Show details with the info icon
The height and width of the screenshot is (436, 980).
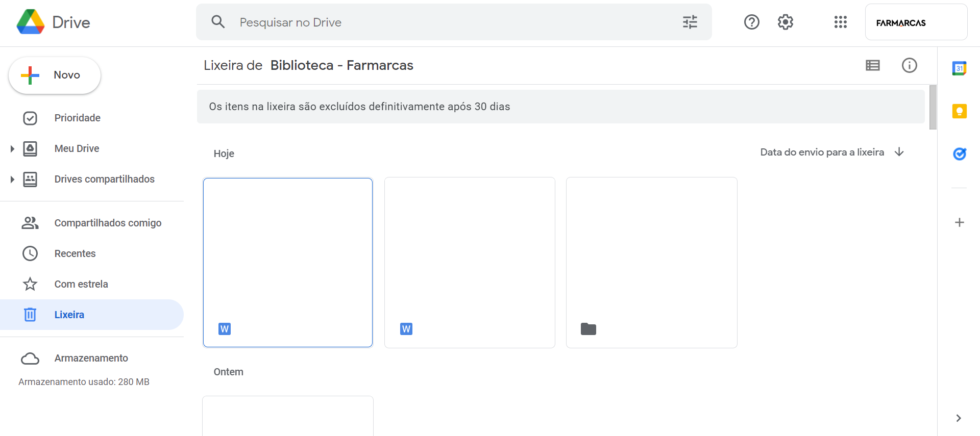(x=909, y=65)
